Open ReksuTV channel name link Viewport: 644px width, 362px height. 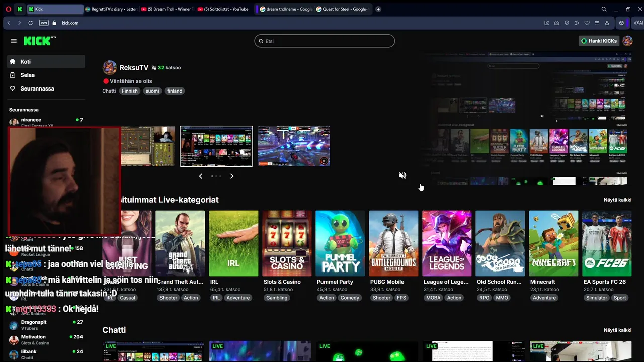[x=134, y=67]
